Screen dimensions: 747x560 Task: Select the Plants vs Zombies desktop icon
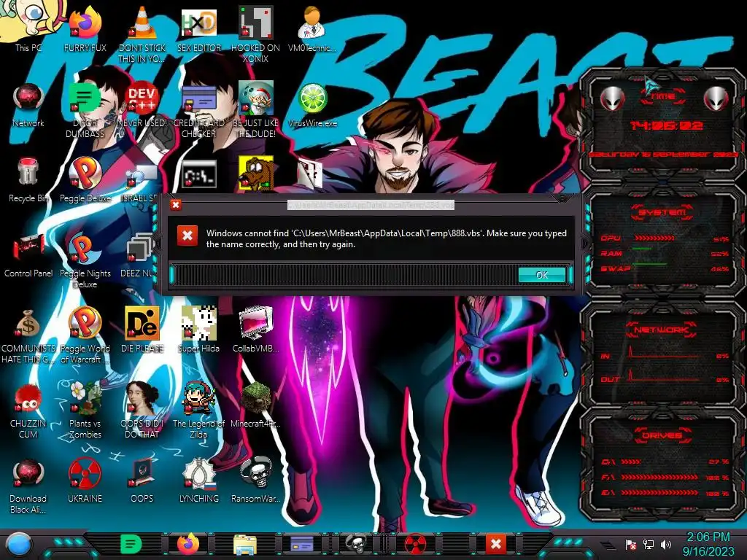click(x=85, y=411)
